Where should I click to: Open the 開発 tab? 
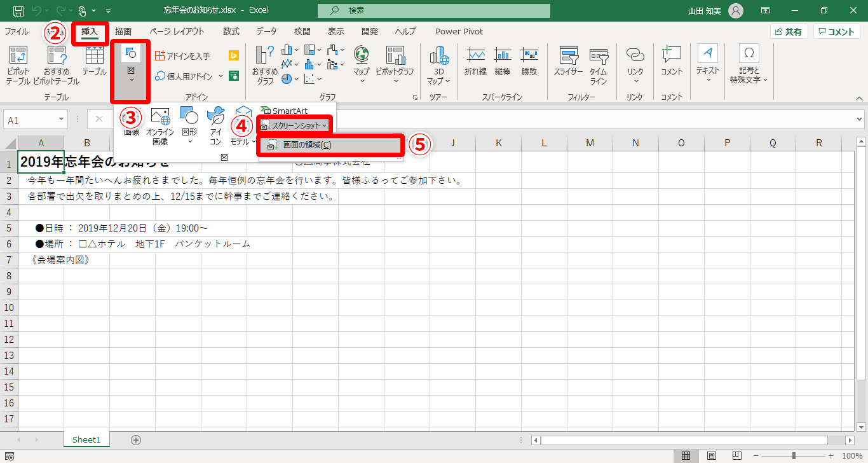pyautogui.click(x=370, y=31)
